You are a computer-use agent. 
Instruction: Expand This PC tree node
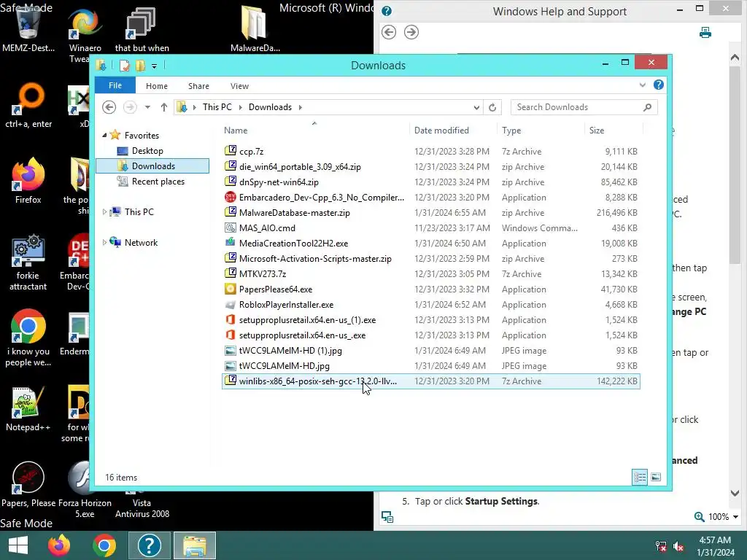coord(104,212)
